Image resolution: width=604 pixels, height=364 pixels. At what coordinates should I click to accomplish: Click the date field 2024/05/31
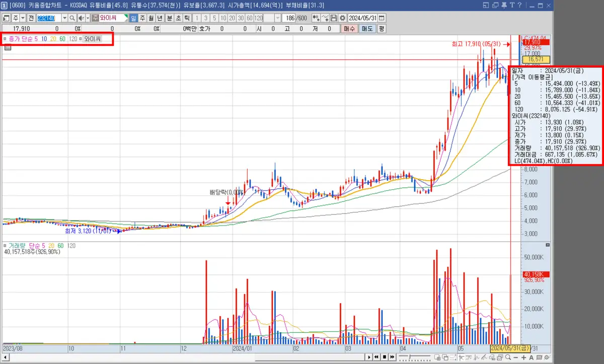coord(362,18)
